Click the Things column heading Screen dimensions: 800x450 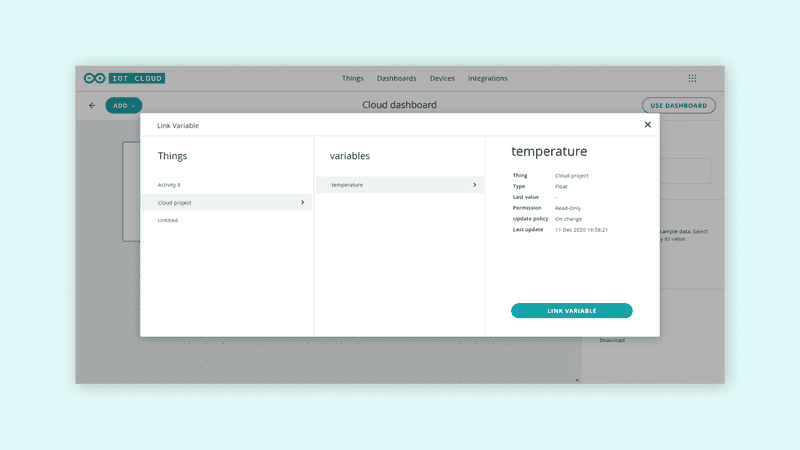(x=172, y=156)
